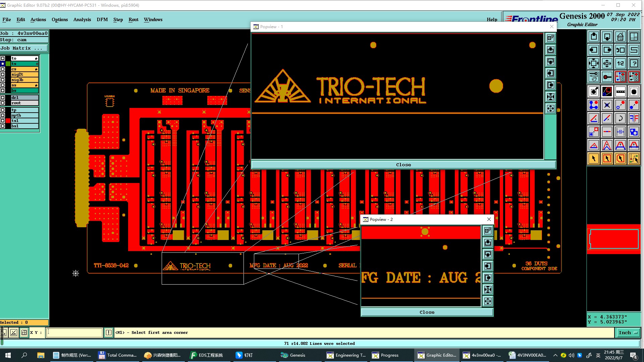Select the blue connected nodes icon
The image size is (644, 362).
594,105
